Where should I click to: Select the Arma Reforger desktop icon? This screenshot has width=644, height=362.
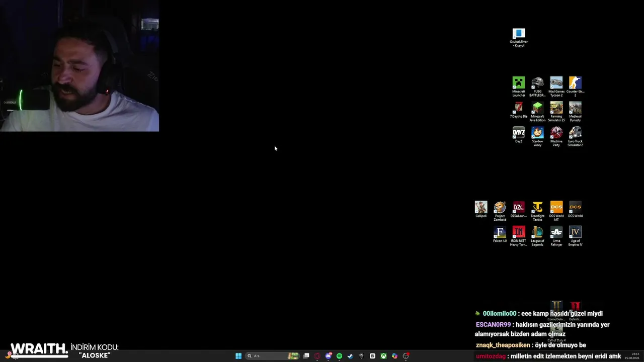(556, 236)
